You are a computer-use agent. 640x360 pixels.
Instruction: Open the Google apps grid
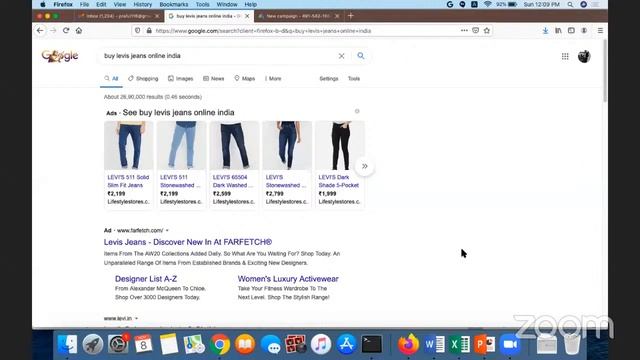click(565, 56)
